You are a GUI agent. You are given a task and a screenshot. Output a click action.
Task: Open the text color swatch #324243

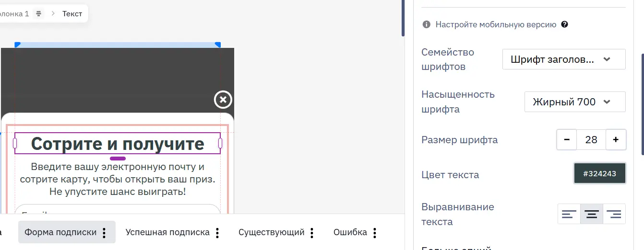(x=600, y=173)
